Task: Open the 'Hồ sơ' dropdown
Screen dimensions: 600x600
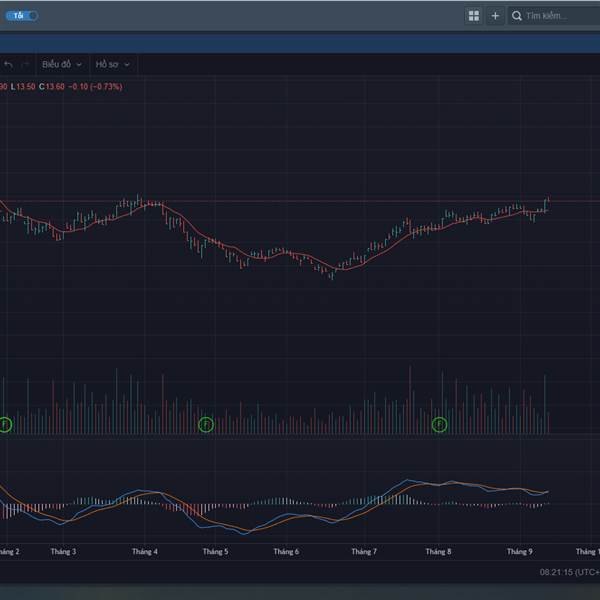Action: [x=112, y=64]
